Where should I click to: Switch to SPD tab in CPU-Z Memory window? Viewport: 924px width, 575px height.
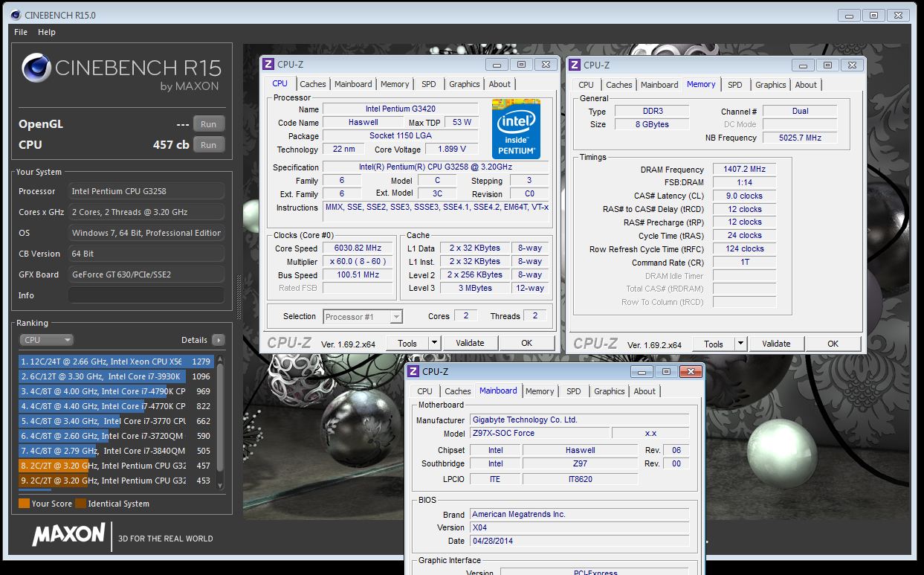[735, 85]
